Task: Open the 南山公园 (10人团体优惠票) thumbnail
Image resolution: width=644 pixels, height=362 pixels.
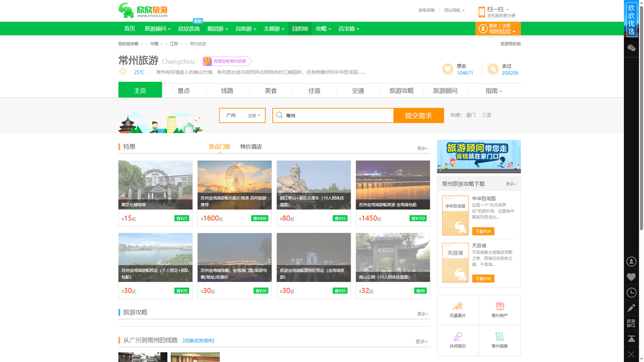Action: [393, 257]
